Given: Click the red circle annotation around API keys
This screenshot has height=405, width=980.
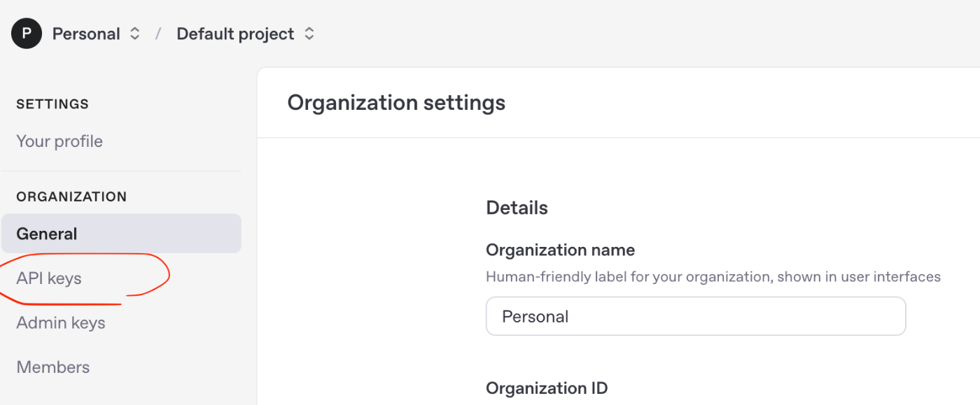Looking at the screenshot, I should pos(84,278).
